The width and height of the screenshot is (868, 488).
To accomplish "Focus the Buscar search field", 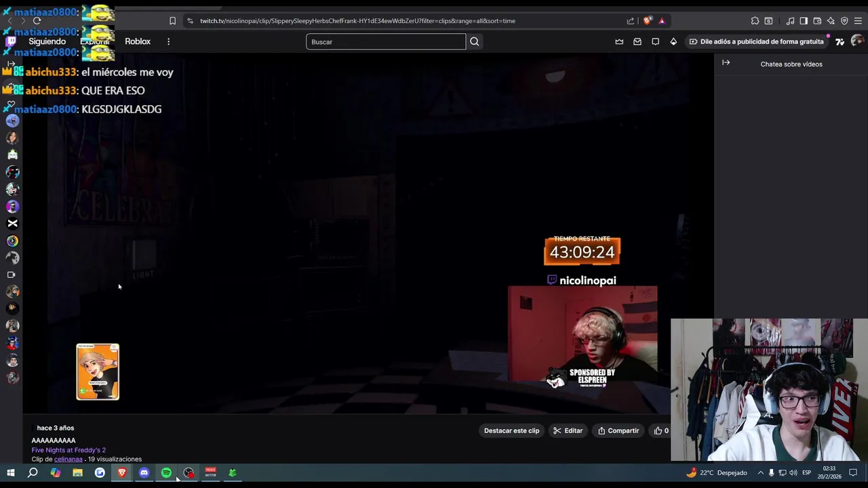I will point(386,42).
